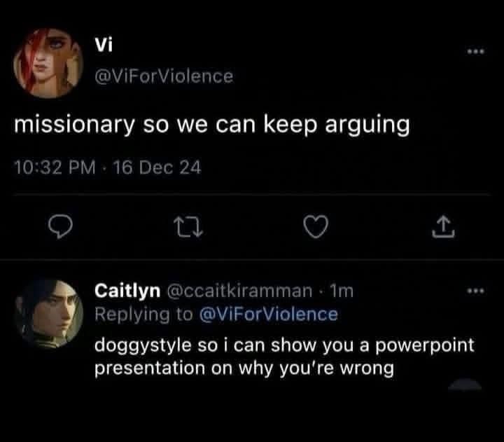Open more options on Caitlyn's reply
Image resolution: width=504 pixels, height=442 pixels.
pyautogui.click(x=476, y=291)
